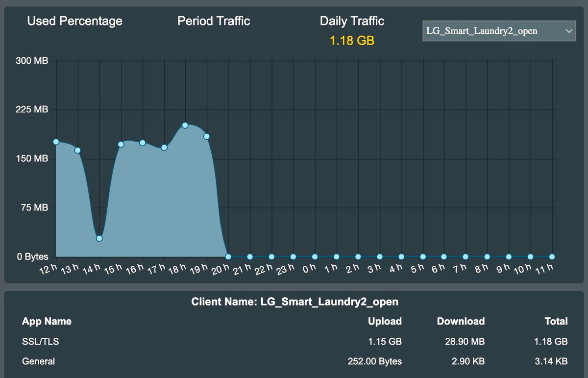Click the 12 h data point on chart

(x=56, y=142)
